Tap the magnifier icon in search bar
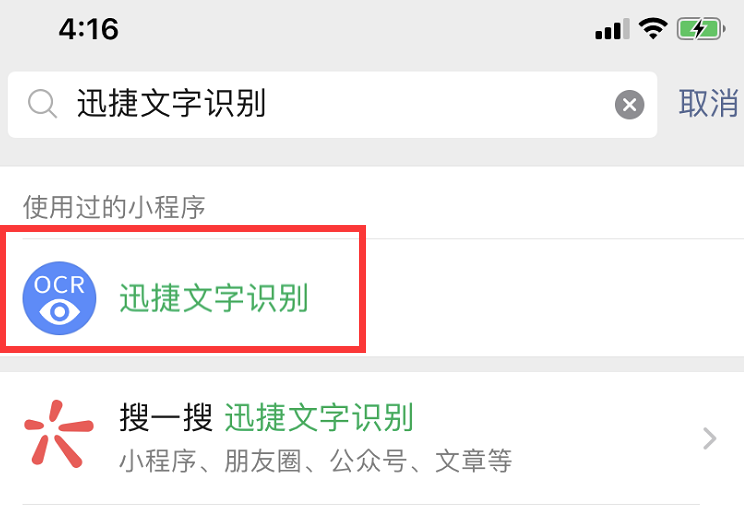This screenshot has width=744, height=505. [x=42, y=103]
